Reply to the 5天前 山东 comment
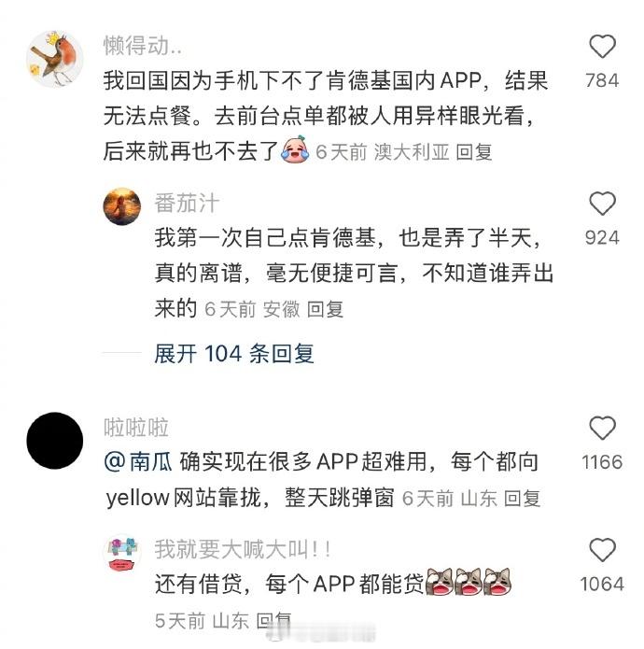Screen dimensions: 644x649 pos(273,620)
